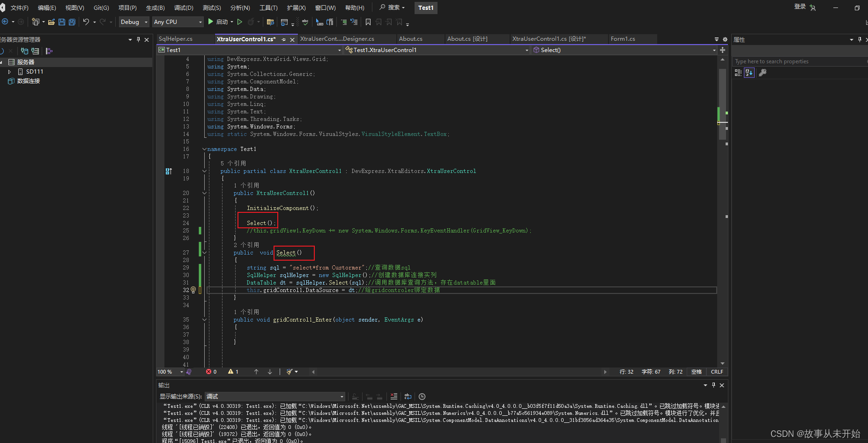The height and width of the screenshot is (443, 868).
Task: Pin the Properties panel with the pin icon
Action: 860,39
